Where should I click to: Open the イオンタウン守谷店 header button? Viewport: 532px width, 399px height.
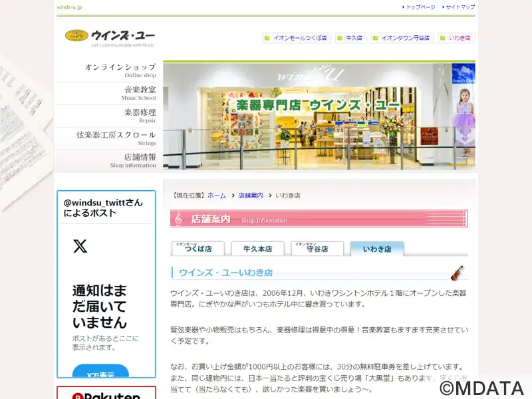click(402, 38)
